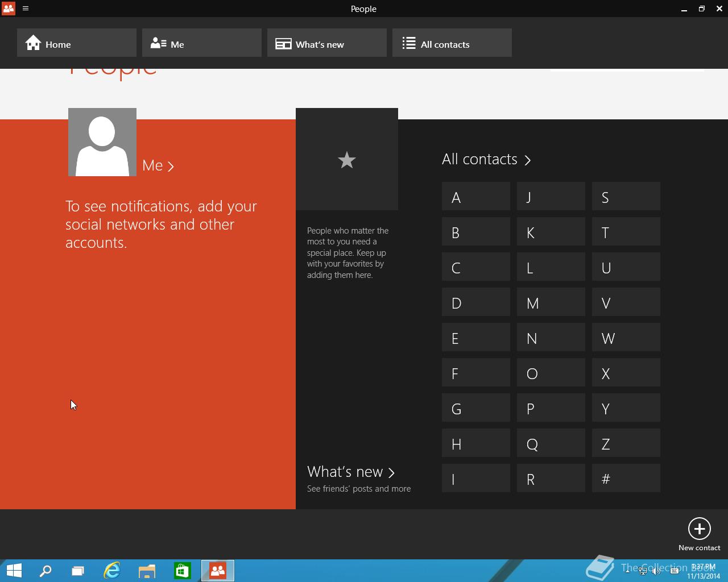Viewport: 728px width, 582px height.
Task: Jump to contacts starting with G
Action: [476, 408]
